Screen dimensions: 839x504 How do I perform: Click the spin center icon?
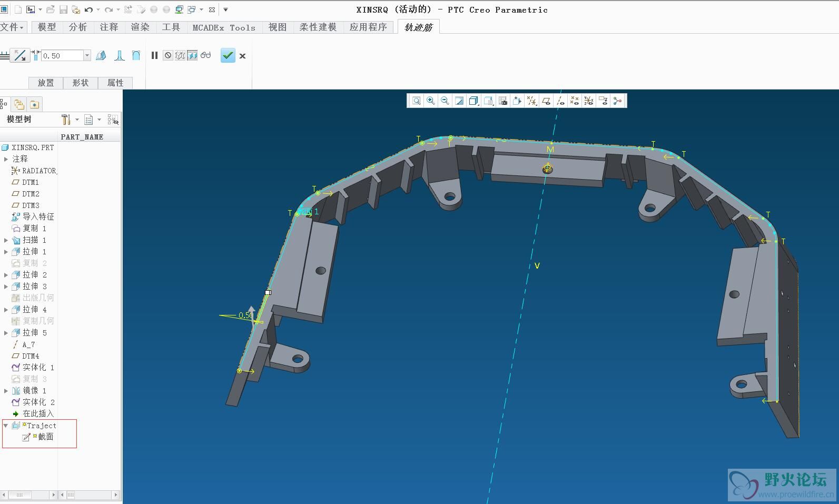tap(617, 101)
